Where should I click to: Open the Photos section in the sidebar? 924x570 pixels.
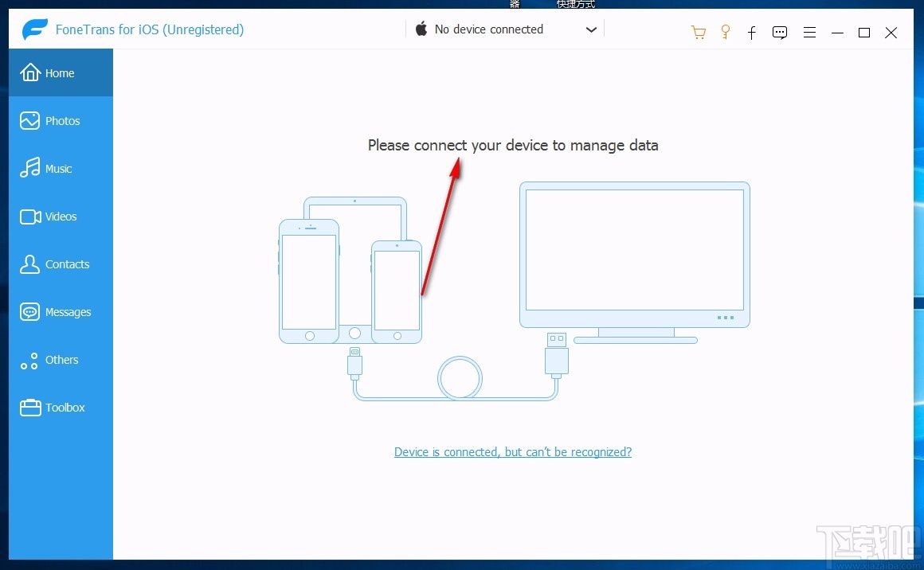(61, 120)
